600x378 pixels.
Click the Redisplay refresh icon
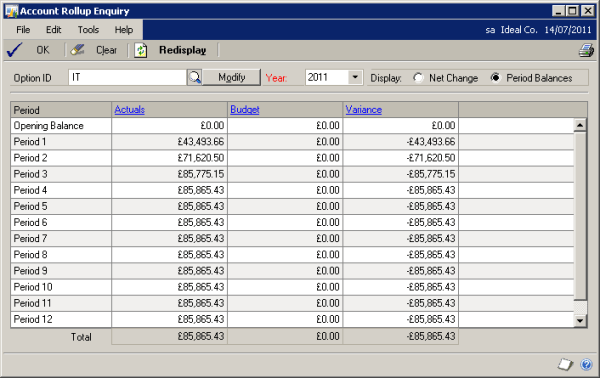(141, 50)
